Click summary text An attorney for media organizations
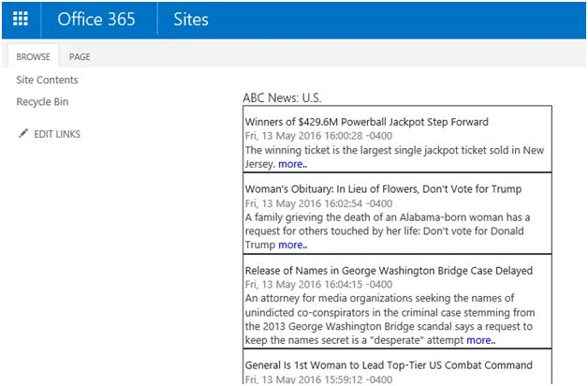This screenshot has width=588, height=386. pyautogui.click(x=390, y=319)
